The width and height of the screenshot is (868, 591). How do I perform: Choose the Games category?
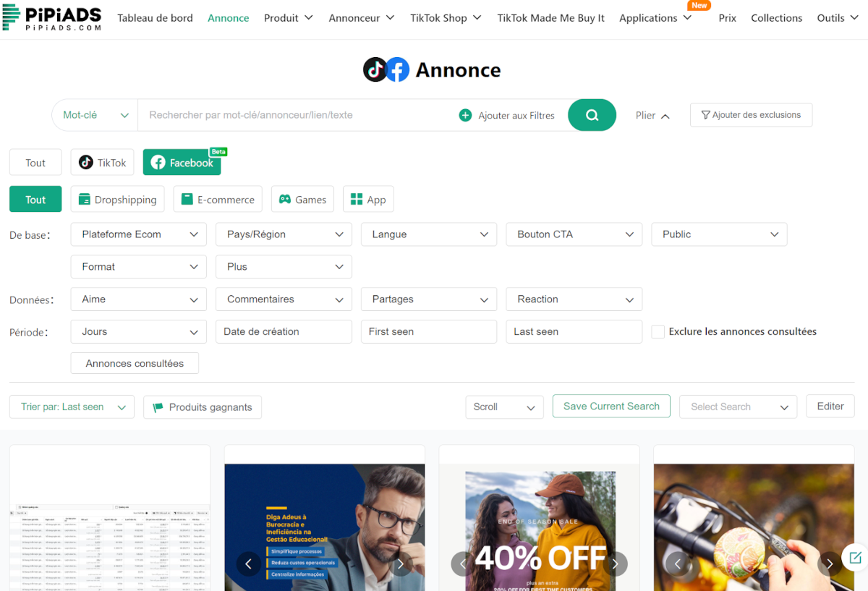coord(302,200)
